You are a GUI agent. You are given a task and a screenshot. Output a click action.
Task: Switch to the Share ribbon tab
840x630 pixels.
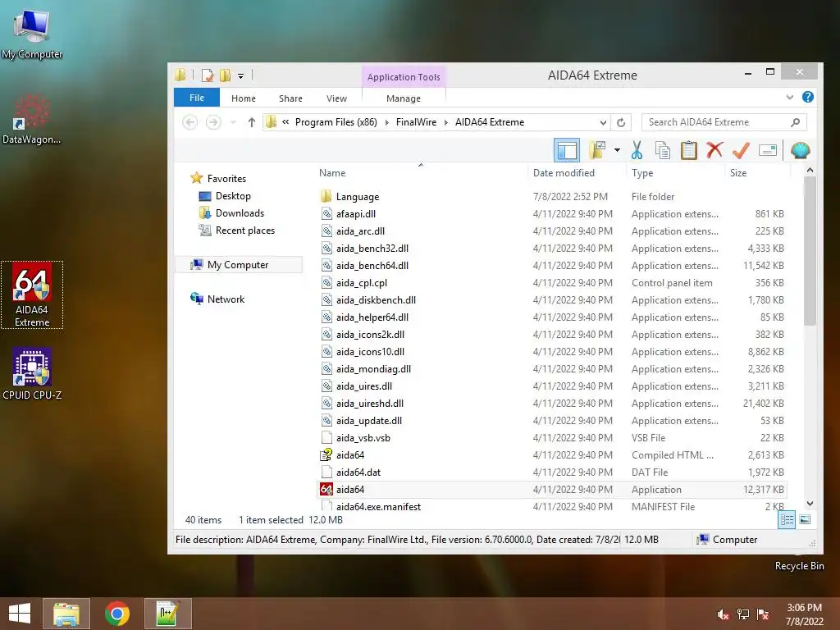(x=290, y=98)
